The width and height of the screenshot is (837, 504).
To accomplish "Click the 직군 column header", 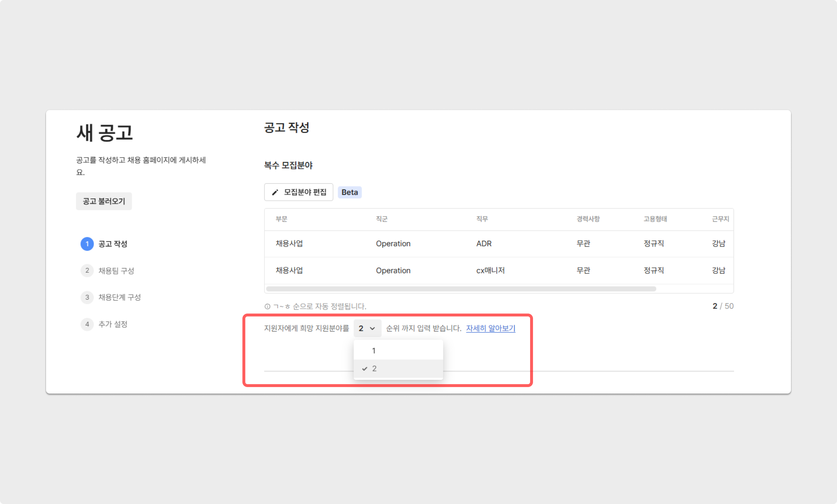I will pyautogui.click(x=382, y=219).
